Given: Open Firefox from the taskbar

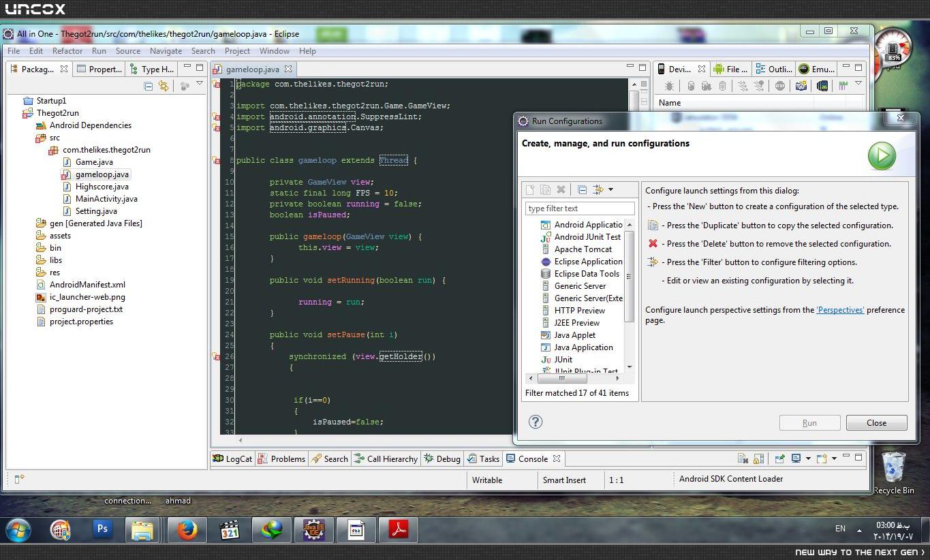Looking at the screenshot, I should coord(187,529).
